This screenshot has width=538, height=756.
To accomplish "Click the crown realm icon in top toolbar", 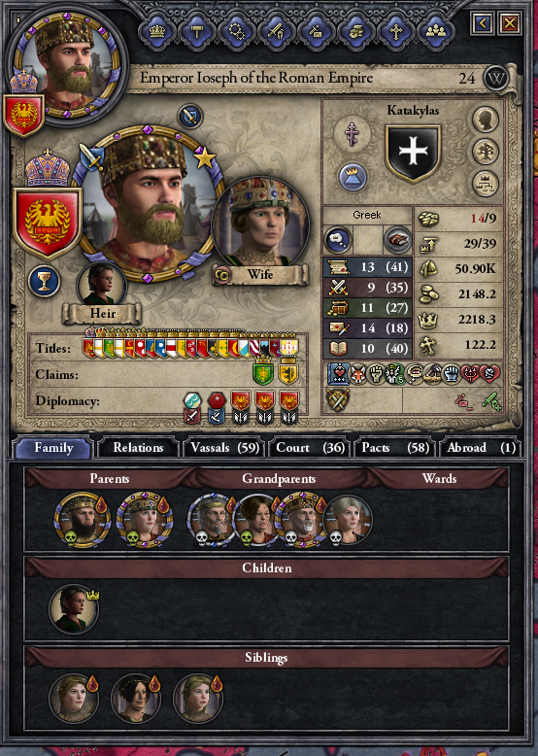I will (157, 32).
